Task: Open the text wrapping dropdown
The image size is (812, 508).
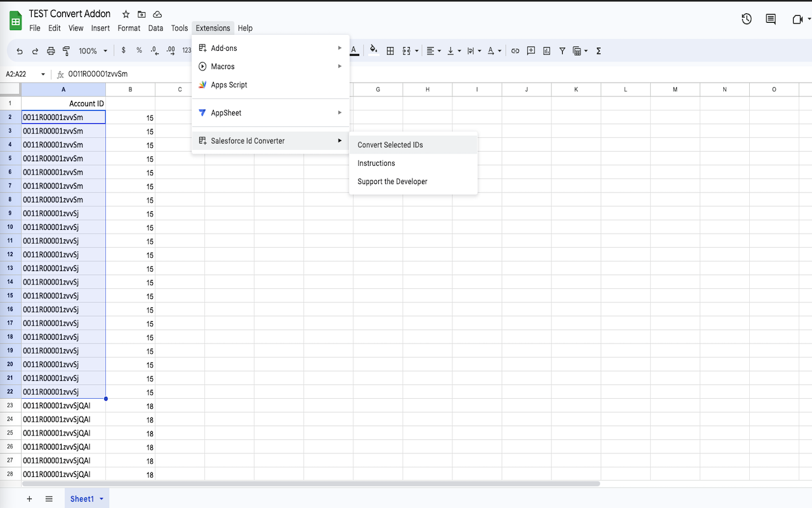Action: pos(474,51)
